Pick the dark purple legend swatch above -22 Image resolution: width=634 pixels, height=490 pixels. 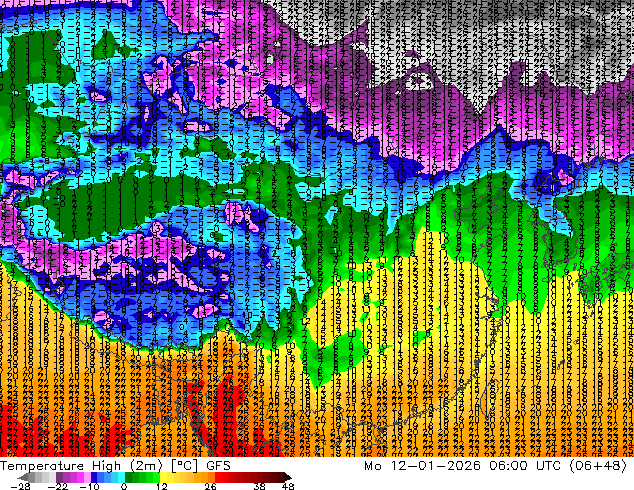pos(59,477)
